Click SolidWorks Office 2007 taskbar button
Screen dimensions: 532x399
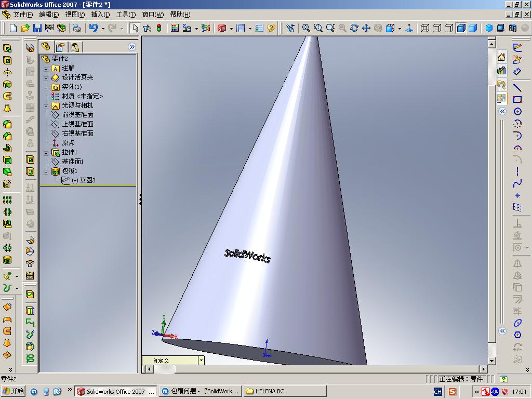tap(116, 391)
